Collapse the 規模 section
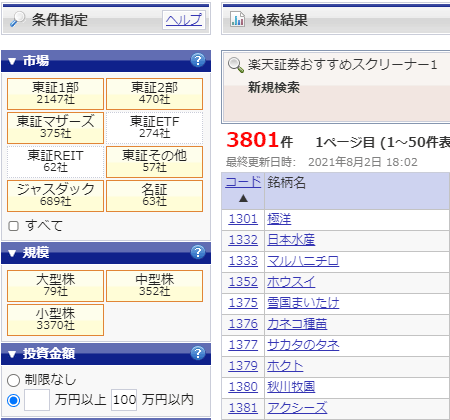This screenshot has width=450, height=420. tap(12, 253)
